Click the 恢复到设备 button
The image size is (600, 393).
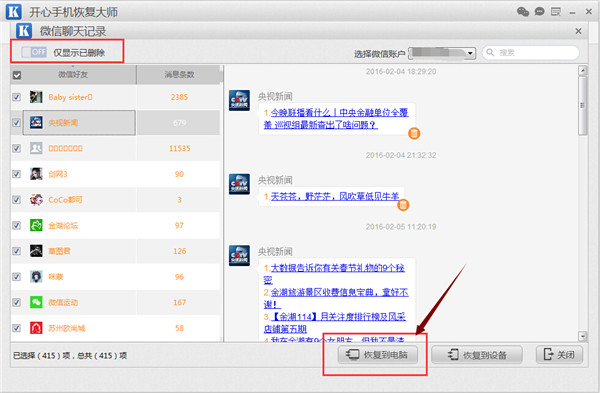477,355
